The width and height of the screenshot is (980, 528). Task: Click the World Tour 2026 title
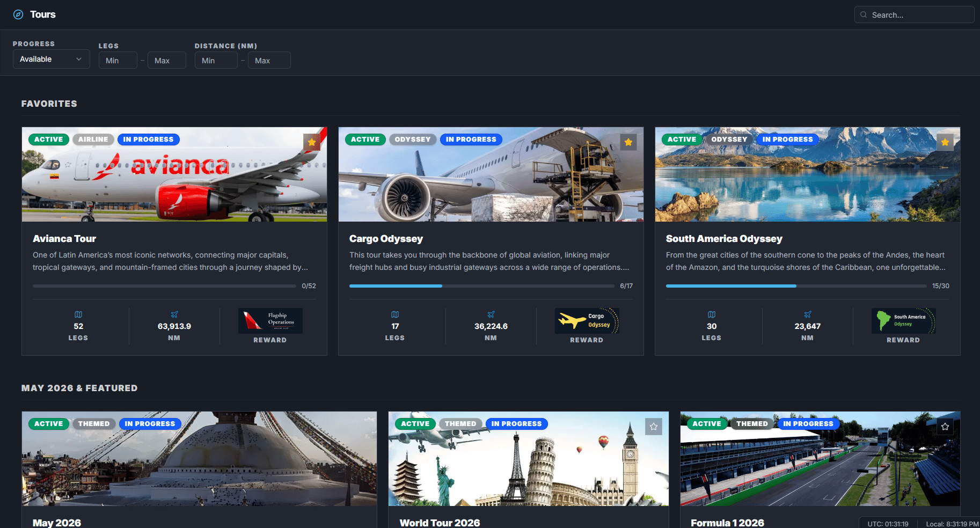point(440,523)
